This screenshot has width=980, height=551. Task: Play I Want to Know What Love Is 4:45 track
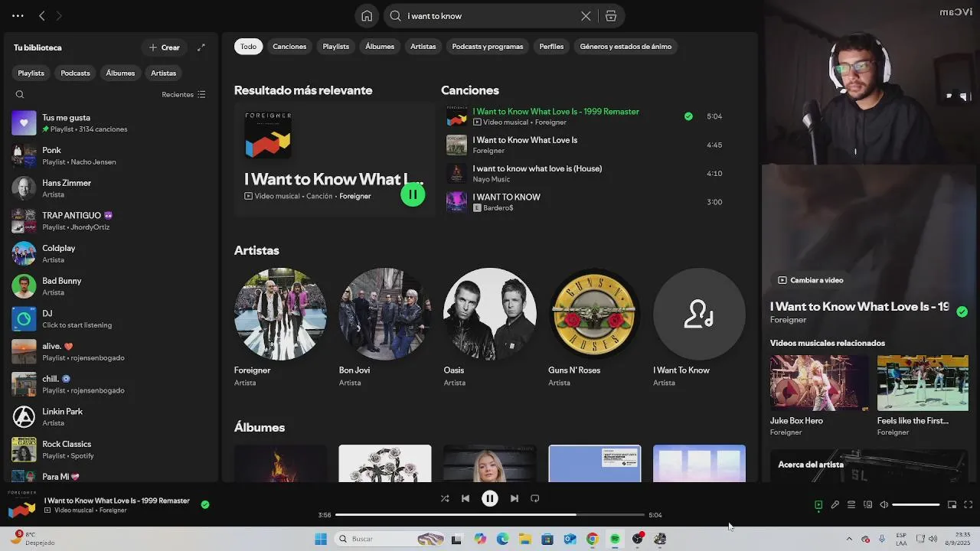tap(584, 145)
